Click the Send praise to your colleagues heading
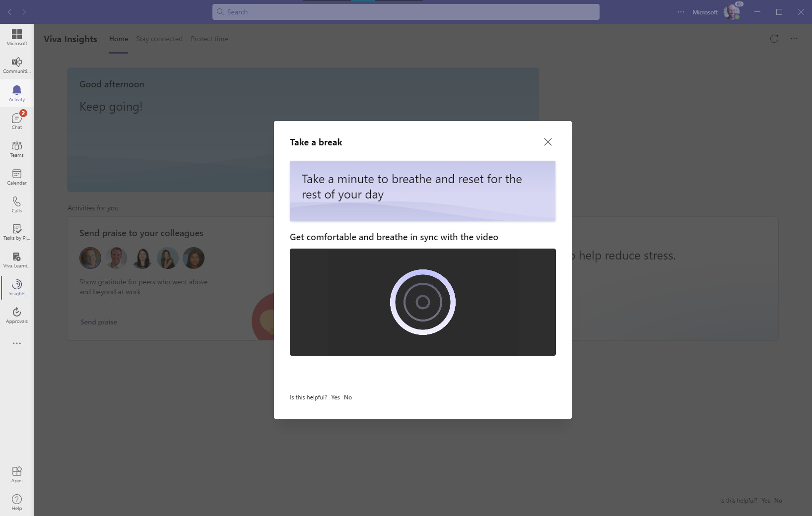Screen dimensions: 812x516 coord(141,233)
